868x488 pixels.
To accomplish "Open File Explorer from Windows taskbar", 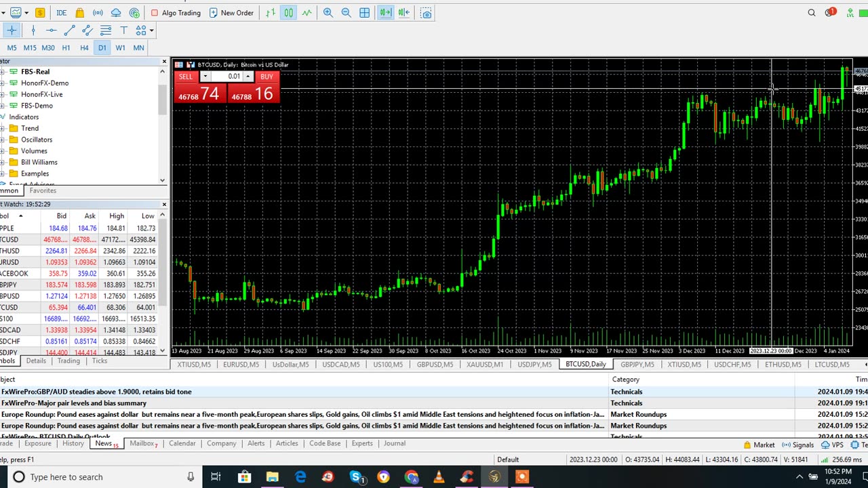I will click(272, 477).
